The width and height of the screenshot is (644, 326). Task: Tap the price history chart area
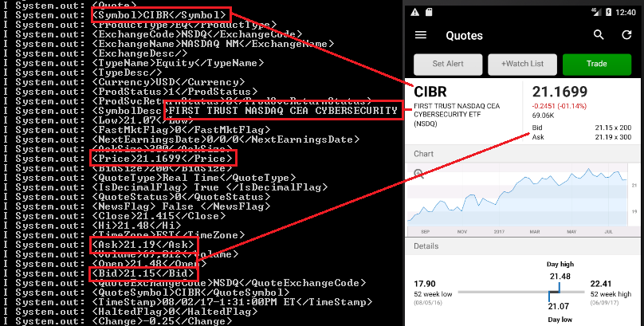tap(516, 194)
